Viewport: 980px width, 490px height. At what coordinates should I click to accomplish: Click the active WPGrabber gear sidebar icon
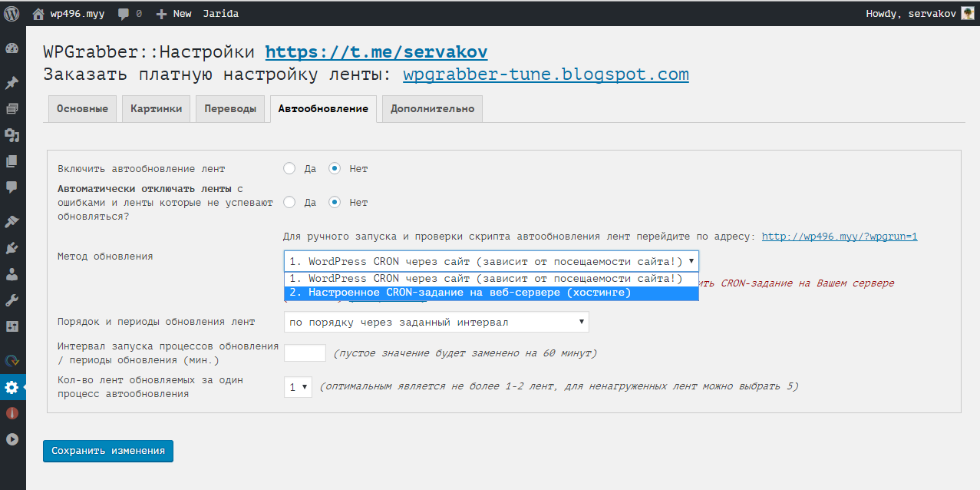point(12,387)
